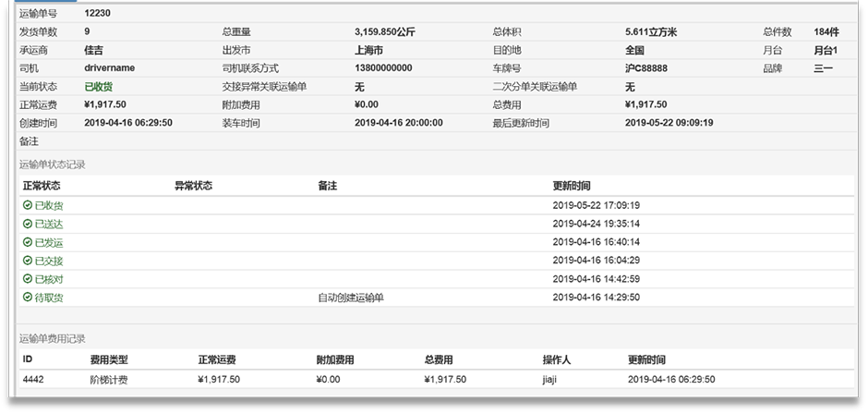Click the check icon beside 已收货 status
This screenshot has width=868, height=414.
click(x=28, y=205)
